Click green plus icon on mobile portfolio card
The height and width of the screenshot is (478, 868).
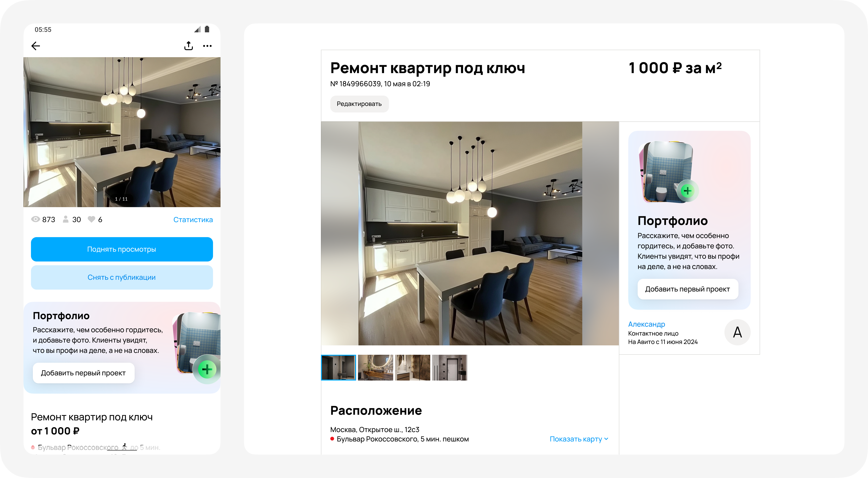207,369
